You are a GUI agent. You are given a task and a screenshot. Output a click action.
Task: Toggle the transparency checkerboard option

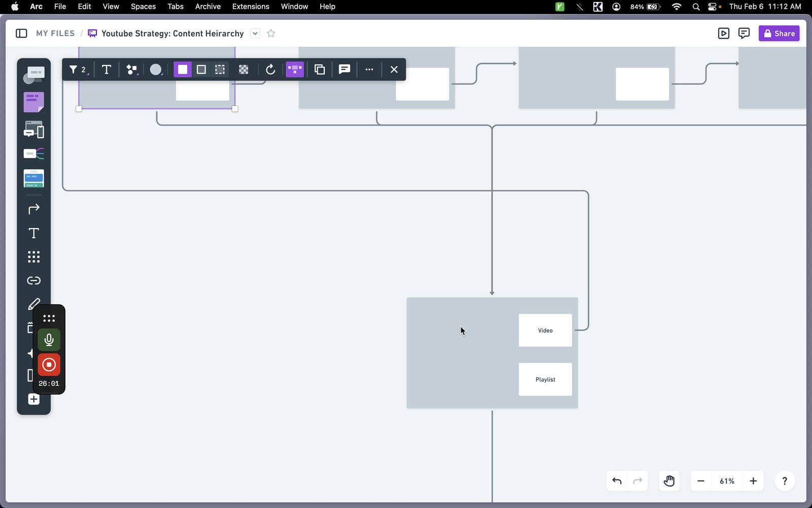[x=244, y=70]
